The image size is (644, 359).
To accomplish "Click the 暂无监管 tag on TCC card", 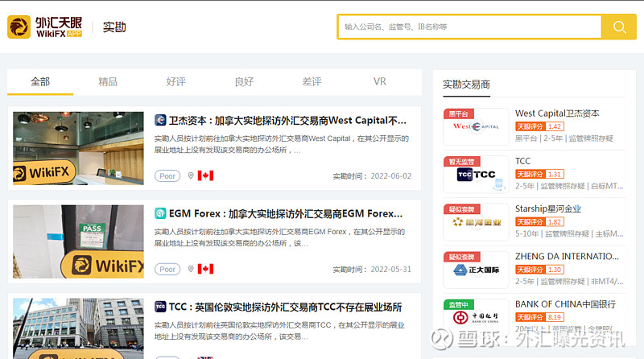I will coord(462,162).
